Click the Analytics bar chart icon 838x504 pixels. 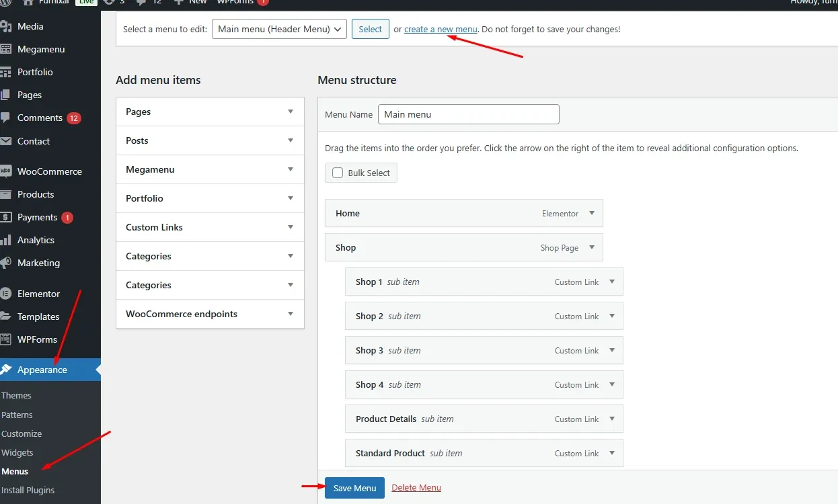point(6,240)
